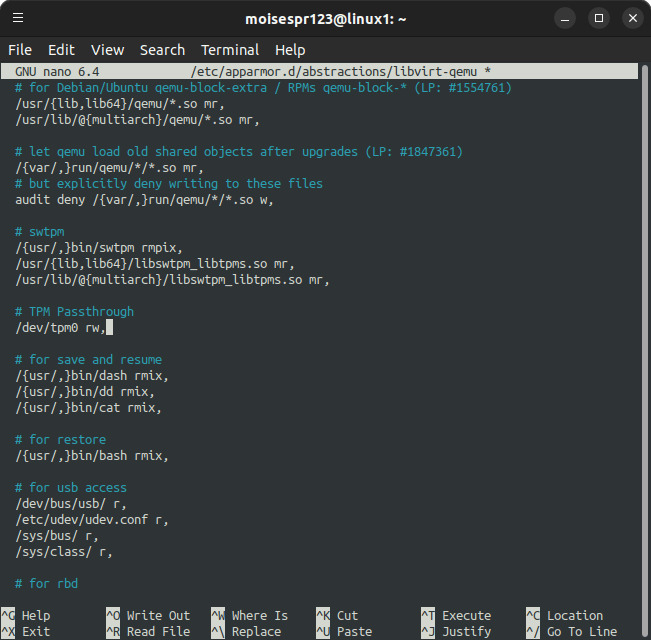Maximize the terminal window
651x640 pixels.
599,18
